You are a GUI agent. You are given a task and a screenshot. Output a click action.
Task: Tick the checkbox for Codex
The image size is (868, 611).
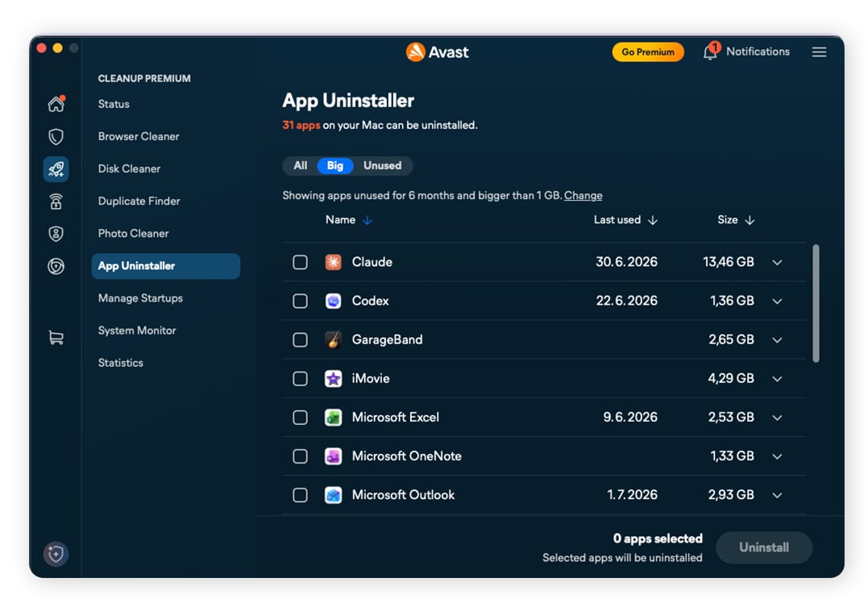[300, 301]
